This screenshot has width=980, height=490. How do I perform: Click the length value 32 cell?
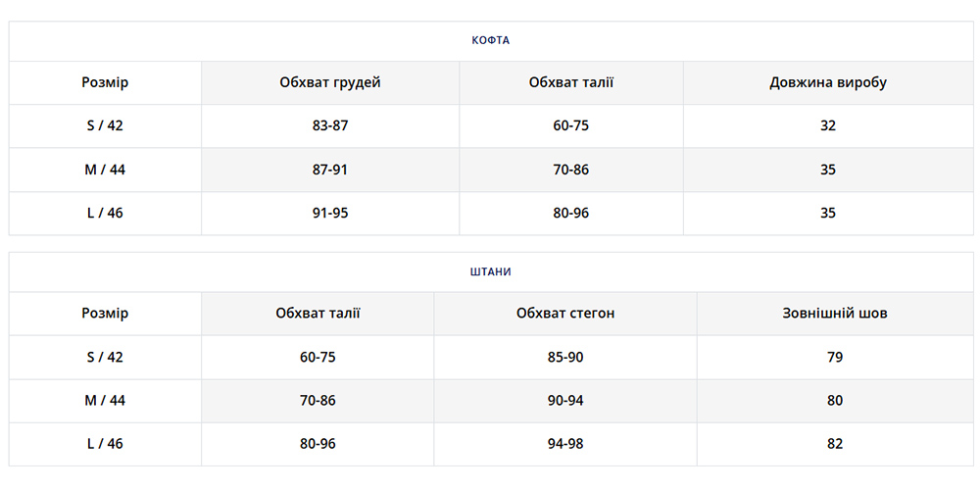click(x=828, y=125)
